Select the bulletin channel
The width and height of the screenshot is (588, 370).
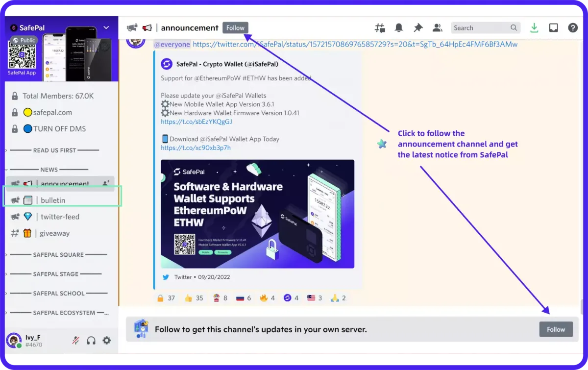point(60,200)
